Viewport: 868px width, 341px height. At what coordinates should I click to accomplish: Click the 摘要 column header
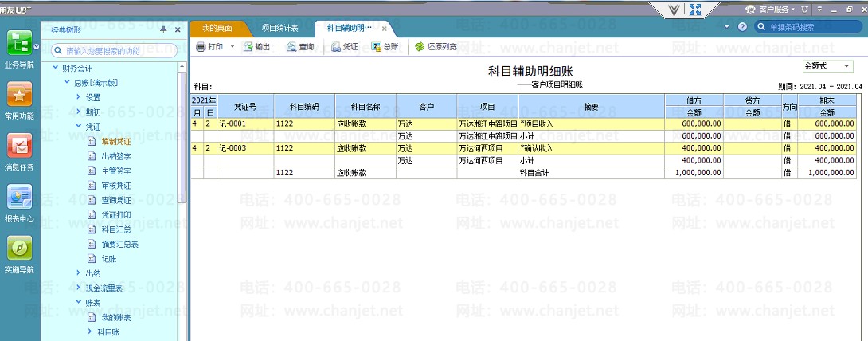coord(591,106)
